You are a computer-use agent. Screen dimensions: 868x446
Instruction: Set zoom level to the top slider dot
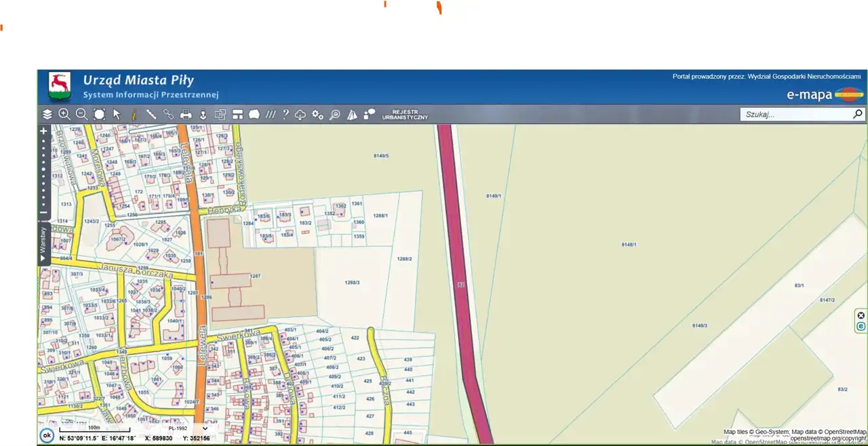pyautogui.click(x=43, y=140)
